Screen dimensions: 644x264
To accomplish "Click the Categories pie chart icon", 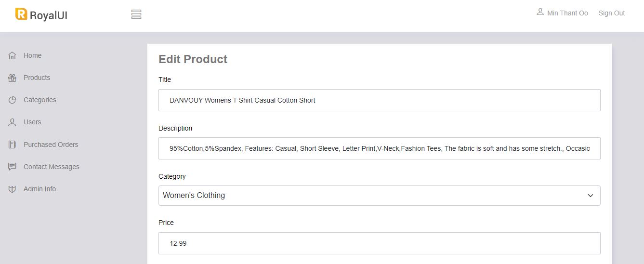I will coord(13,100).
